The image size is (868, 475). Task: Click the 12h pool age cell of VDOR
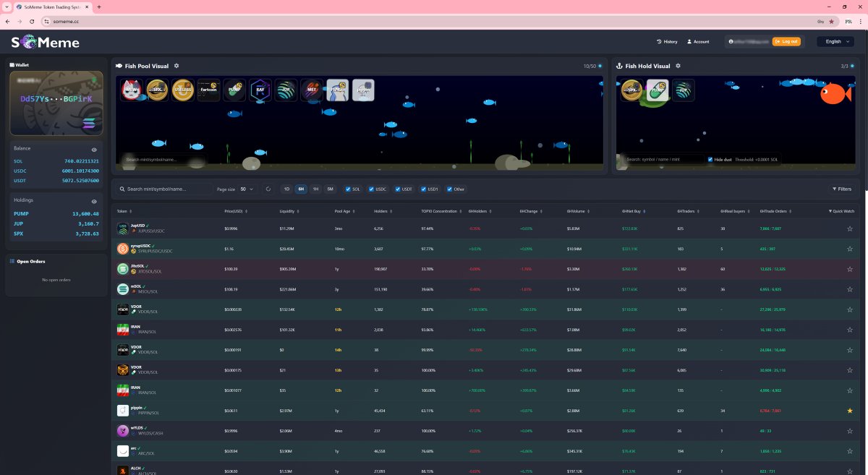pos(338,309)
